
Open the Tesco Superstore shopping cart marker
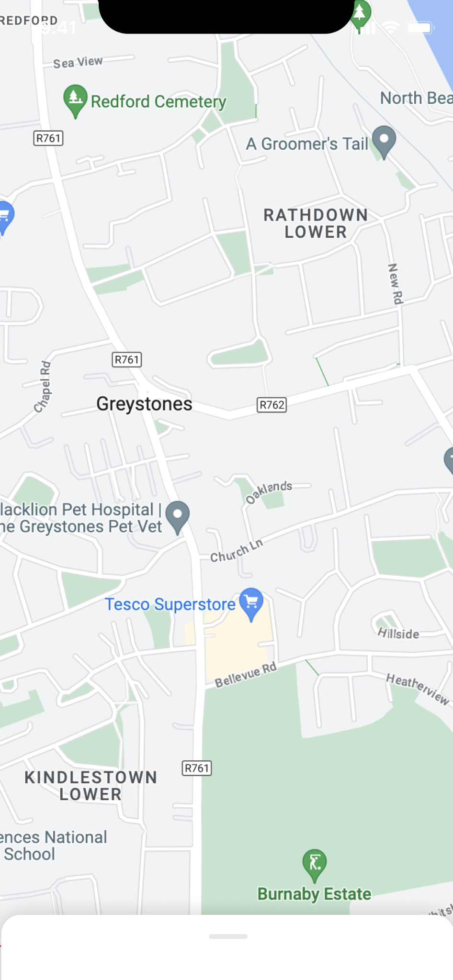click(251, 604)
